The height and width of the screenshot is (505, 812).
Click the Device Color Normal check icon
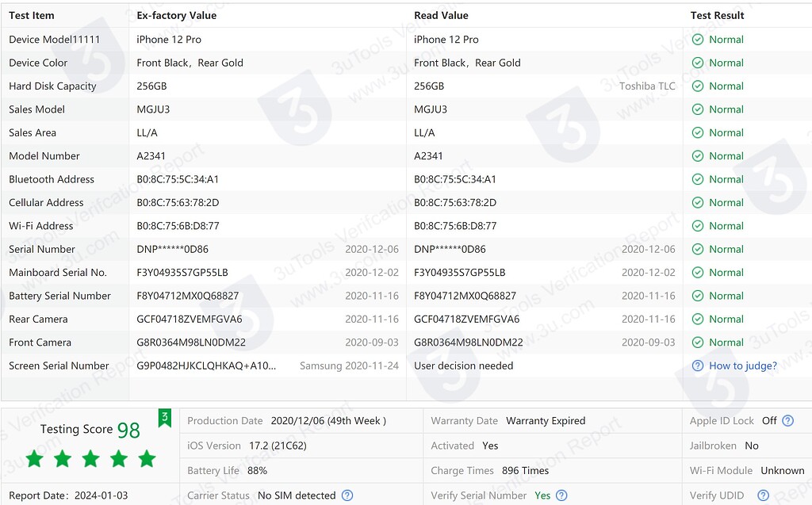(x=698, y=63)
